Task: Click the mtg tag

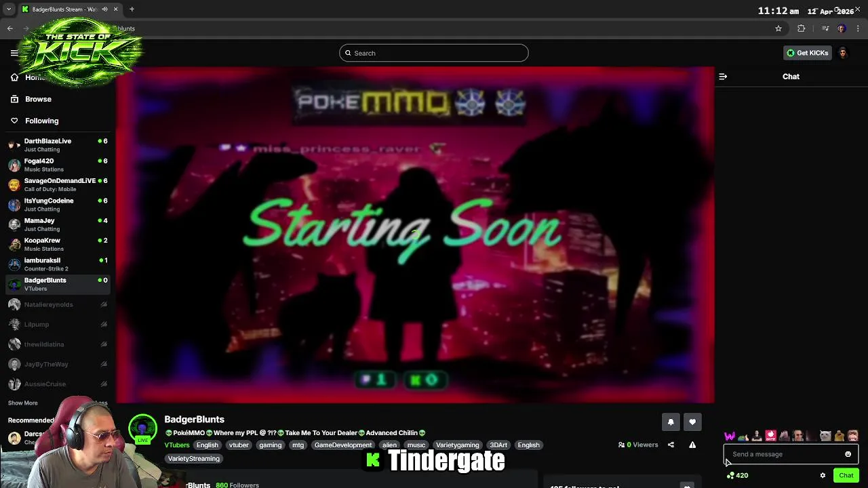Action: [298, 445]
